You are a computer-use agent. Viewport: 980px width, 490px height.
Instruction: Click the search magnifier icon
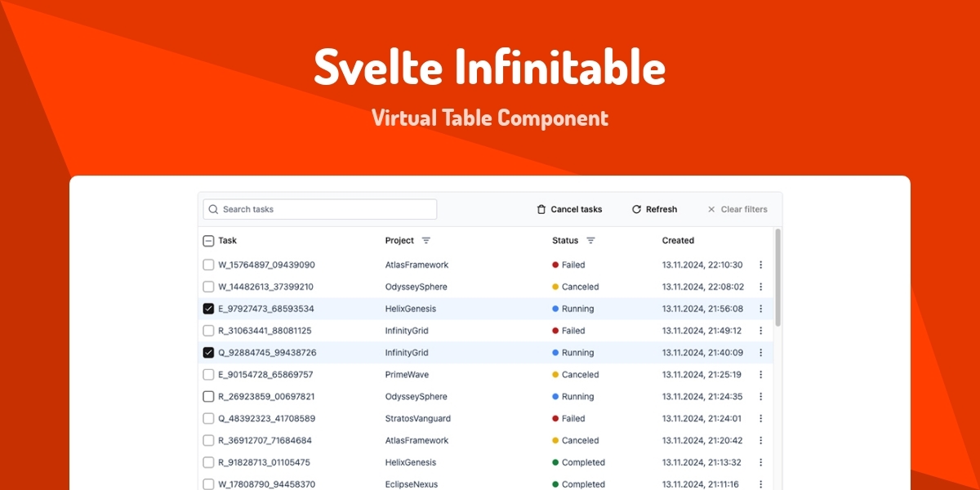pos(213,209)
